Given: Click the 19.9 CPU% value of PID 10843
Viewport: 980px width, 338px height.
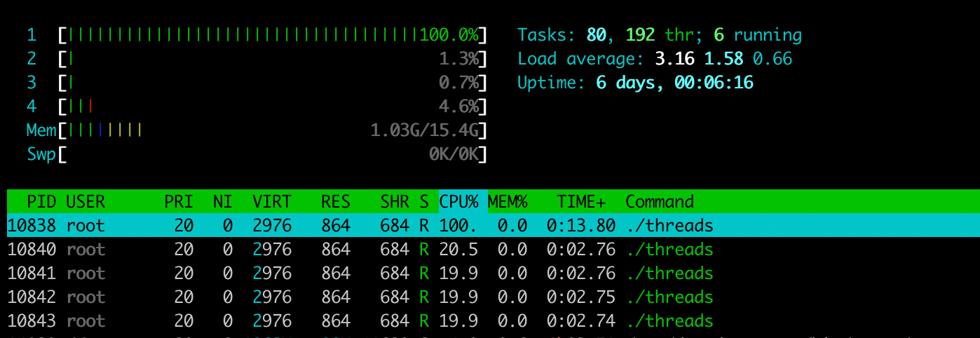Looking at the screenshot, I should pos(458,321).
